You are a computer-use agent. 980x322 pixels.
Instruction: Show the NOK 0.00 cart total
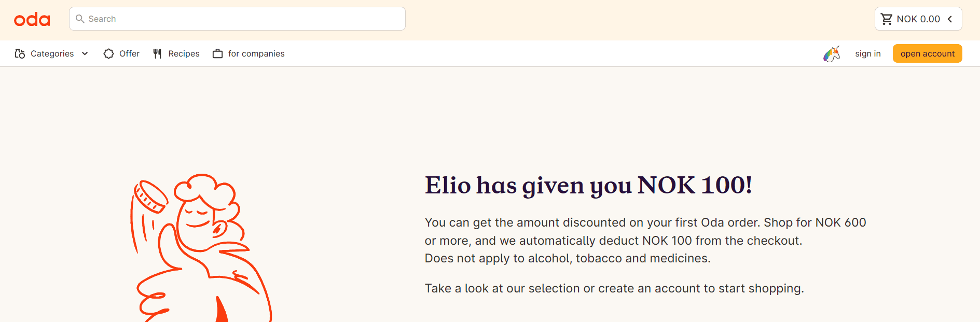coord(918,19)
